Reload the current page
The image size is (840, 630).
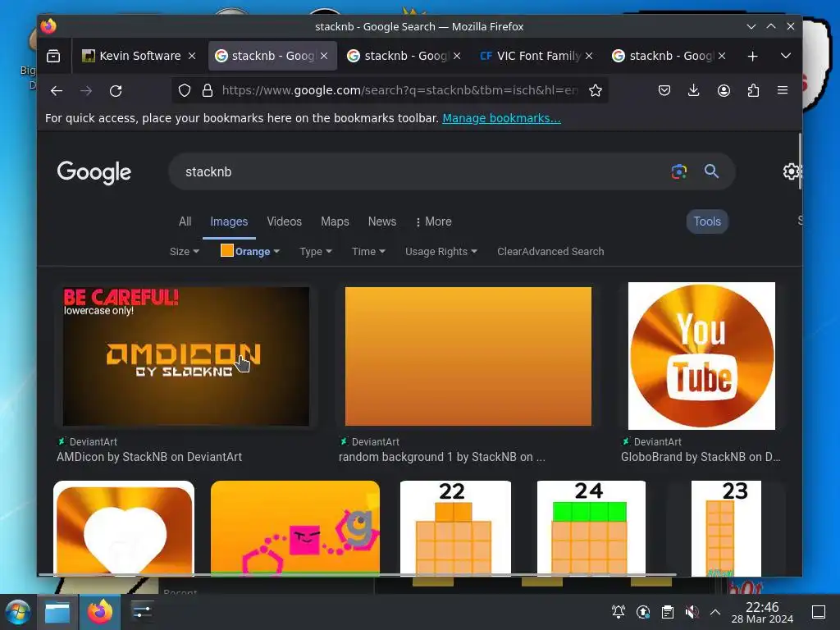coord(116,90)
